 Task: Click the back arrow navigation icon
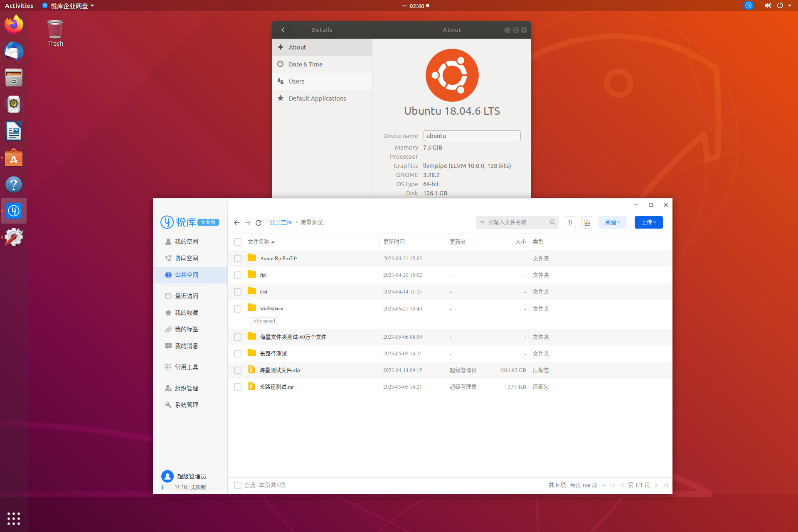[236, 223]
